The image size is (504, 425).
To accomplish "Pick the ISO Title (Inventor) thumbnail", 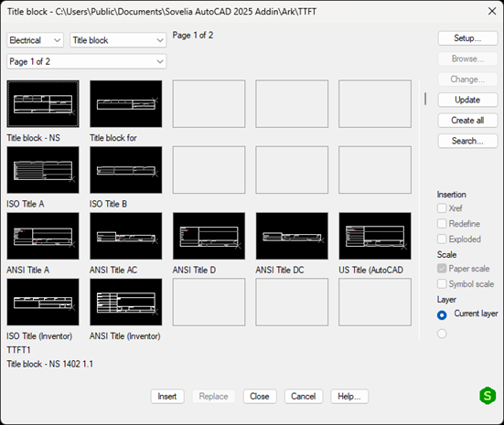I will tap(43, 302).
